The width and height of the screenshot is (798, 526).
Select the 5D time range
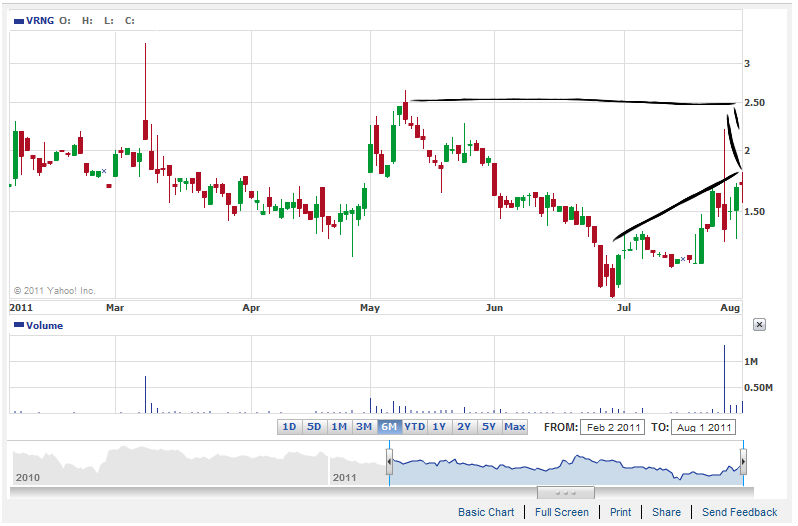tap(314, 427)
